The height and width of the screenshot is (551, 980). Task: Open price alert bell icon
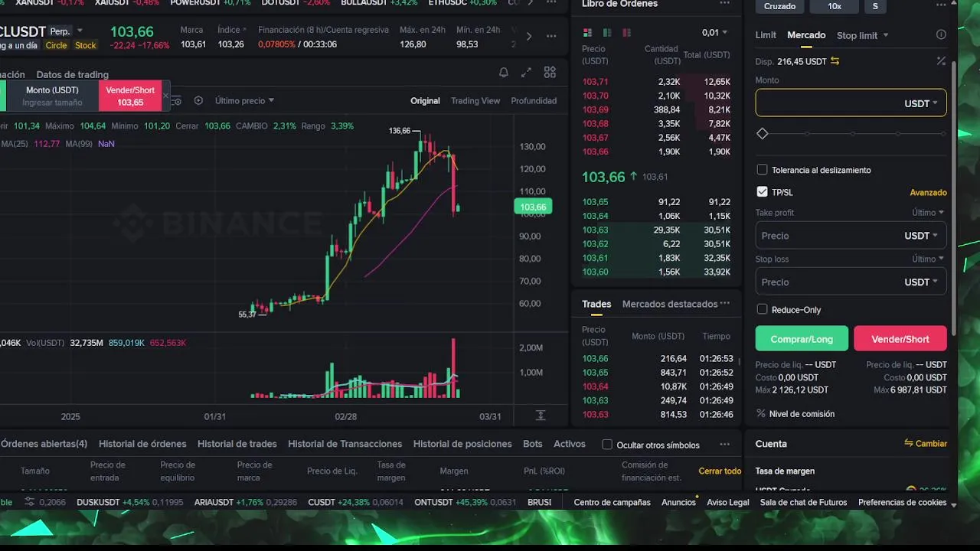504,73
